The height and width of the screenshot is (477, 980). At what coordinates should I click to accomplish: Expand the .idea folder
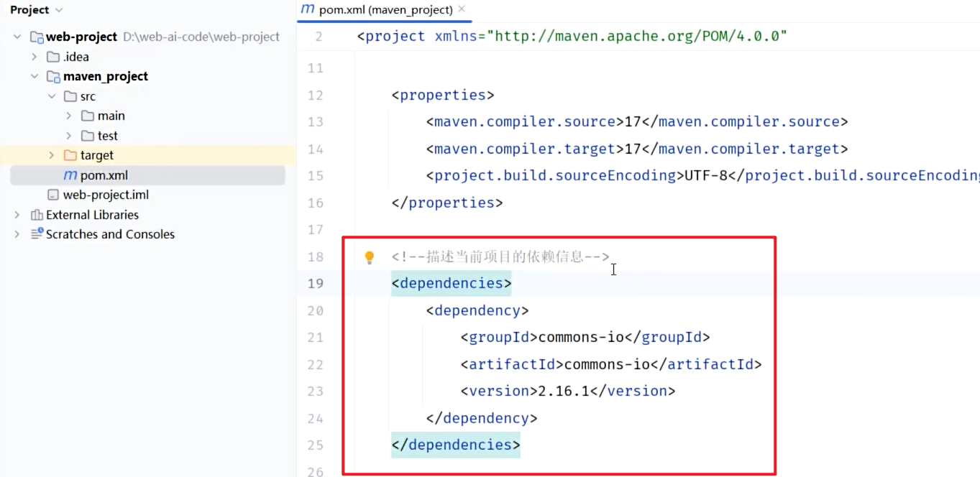(x=35, y=57)
